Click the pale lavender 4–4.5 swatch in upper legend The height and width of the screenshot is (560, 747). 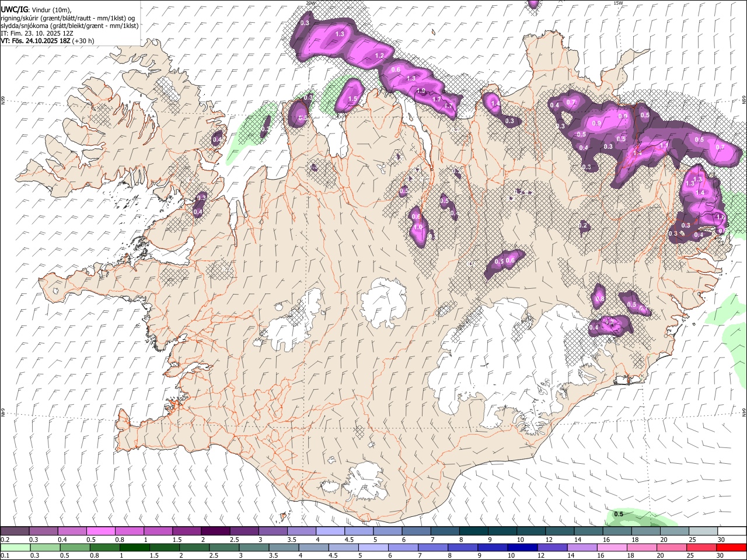[x=330, y=531]
